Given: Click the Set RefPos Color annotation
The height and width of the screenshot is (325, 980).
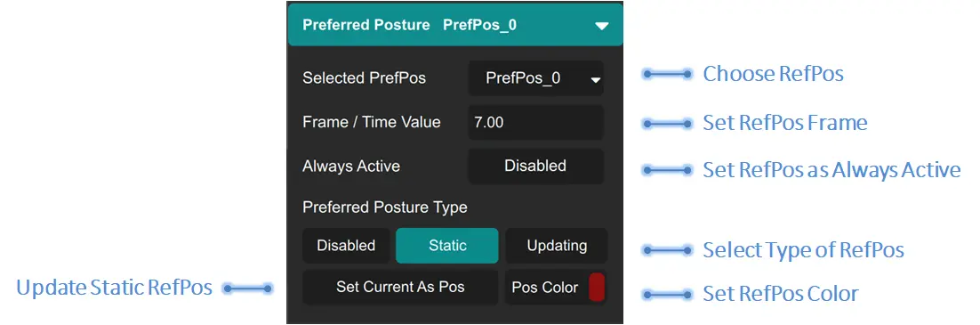Looking at the screenshot, I should point(781,294).
